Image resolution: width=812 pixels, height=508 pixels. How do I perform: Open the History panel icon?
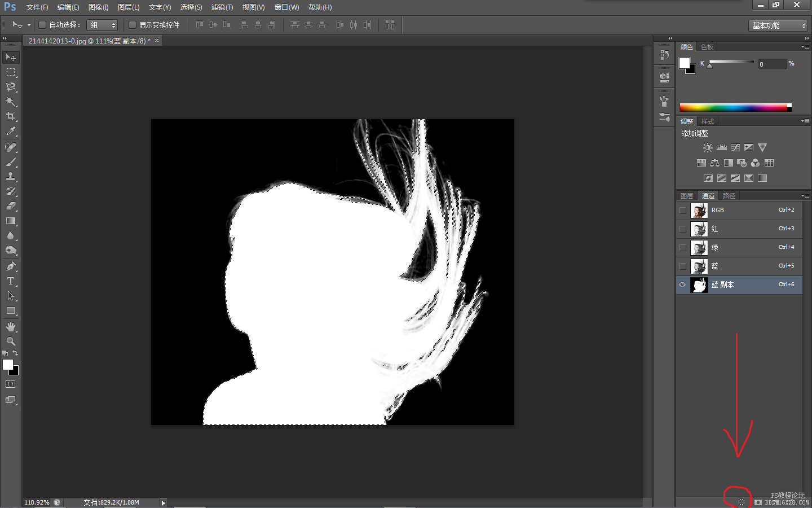[x=664, y=55]
